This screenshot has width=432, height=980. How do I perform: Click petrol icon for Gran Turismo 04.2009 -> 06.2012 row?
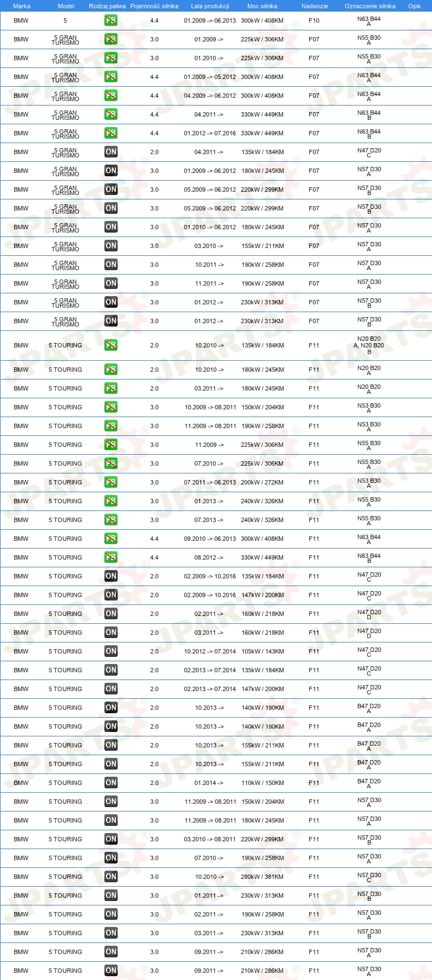coord(110,96)
